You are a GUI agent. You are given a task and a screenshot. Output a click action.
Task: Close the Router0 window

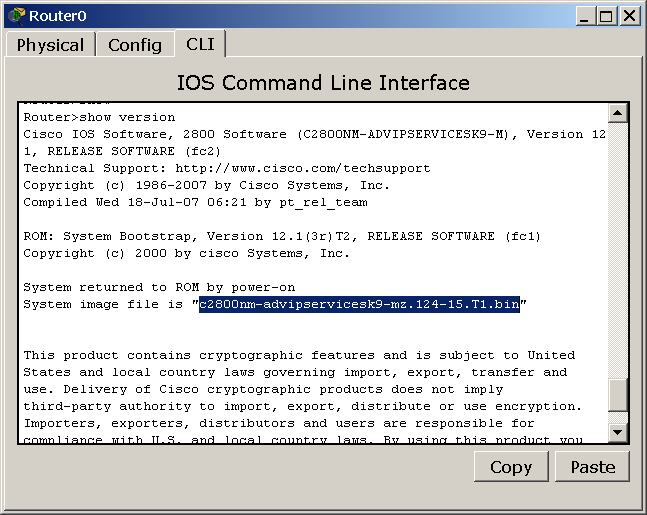[x=630, y=16]
